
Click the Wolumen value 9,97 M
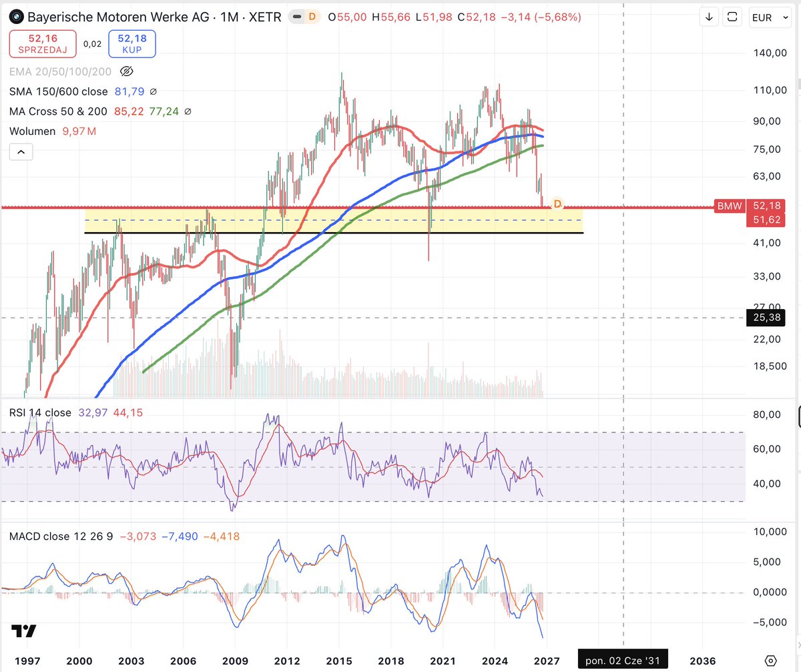(79, 131)
